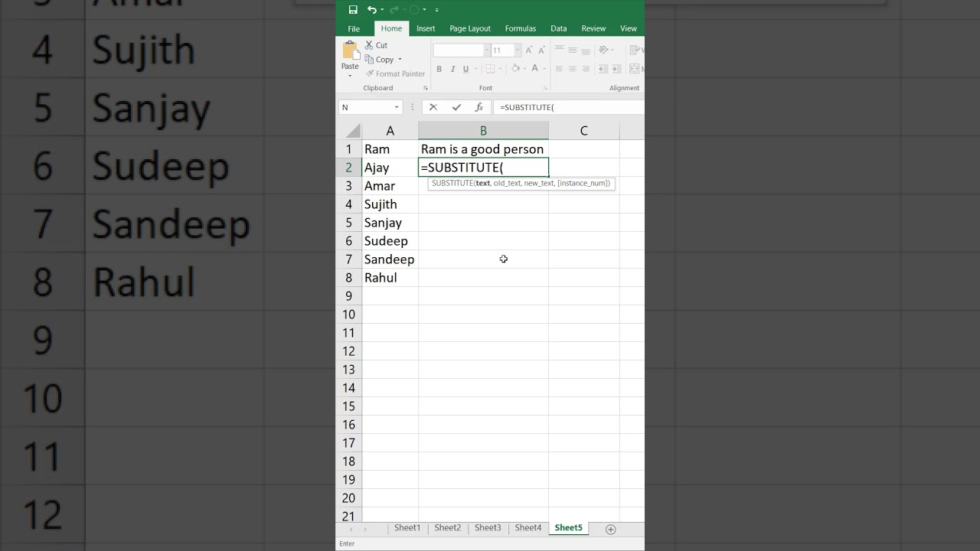Toggle Underline formatting
This screenshot has height=551, width=980.
click(x=466, y=69)
